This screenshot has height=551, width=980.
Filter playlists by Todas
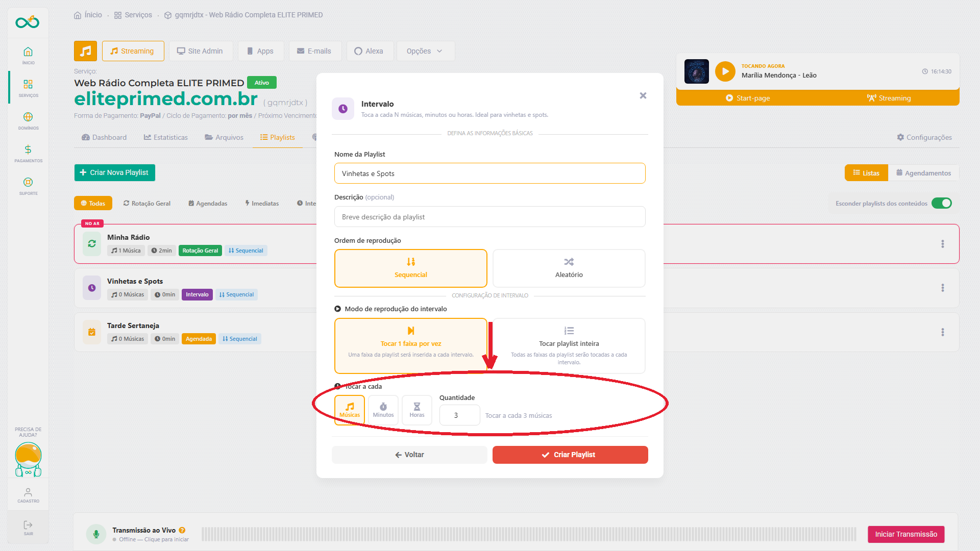pyautogui.click(x=93, y=203)
